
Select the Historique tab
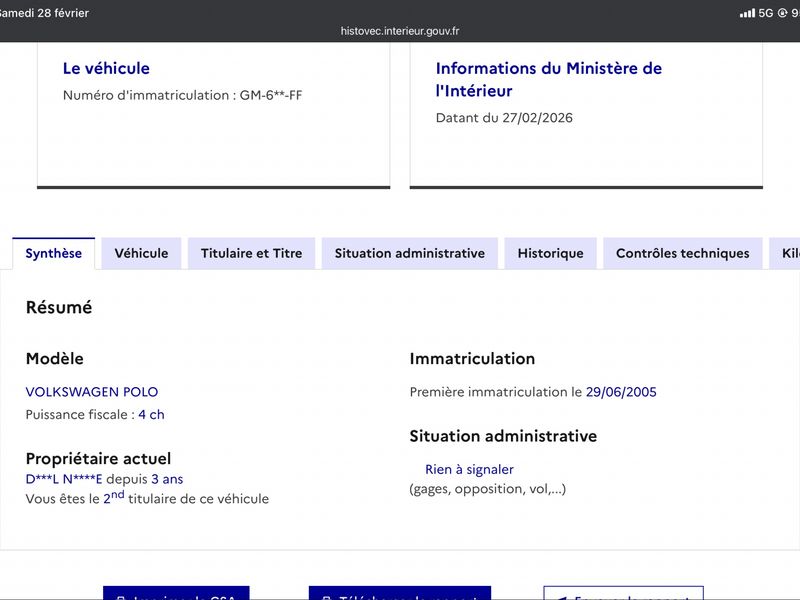(x=550, y=253)
